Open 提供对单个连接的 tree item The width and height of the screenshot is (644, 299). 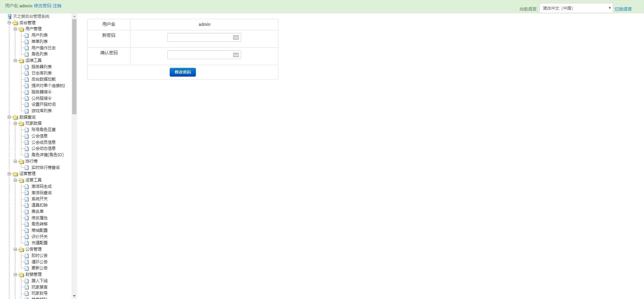click(x=48, y=86)
